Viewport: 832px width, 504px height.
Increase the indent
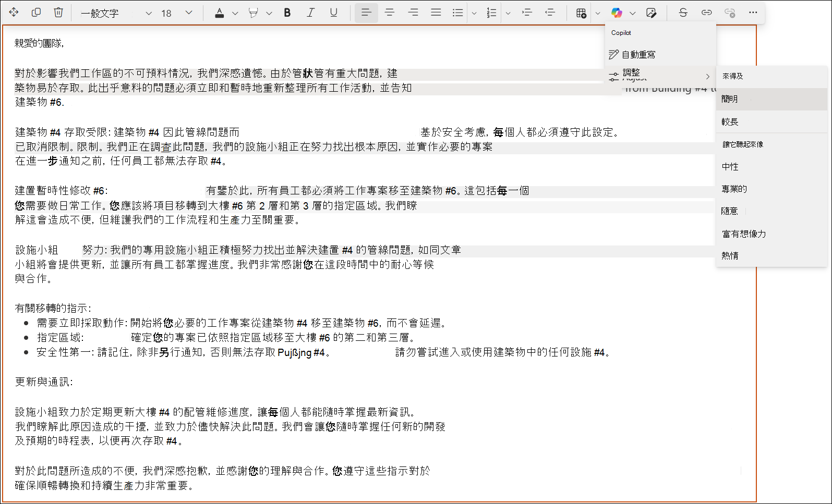point(527,13)
